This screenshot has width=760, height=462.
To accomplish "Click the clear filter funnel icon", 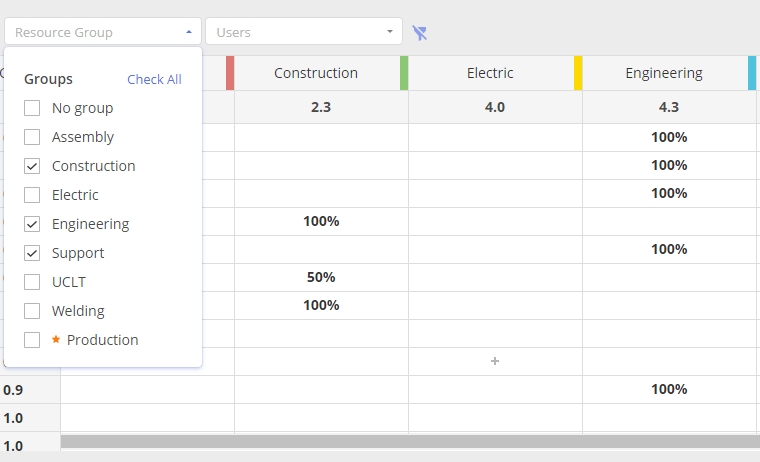I will tap(420, 32).
